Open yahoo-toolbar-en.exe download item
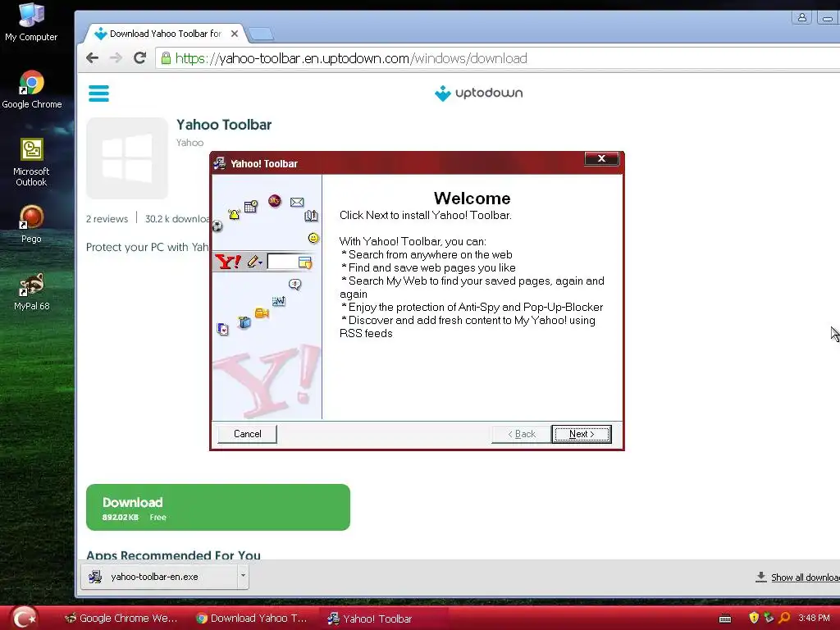Image resolution: width=840 pixels, height=630 pixels. 158,577
